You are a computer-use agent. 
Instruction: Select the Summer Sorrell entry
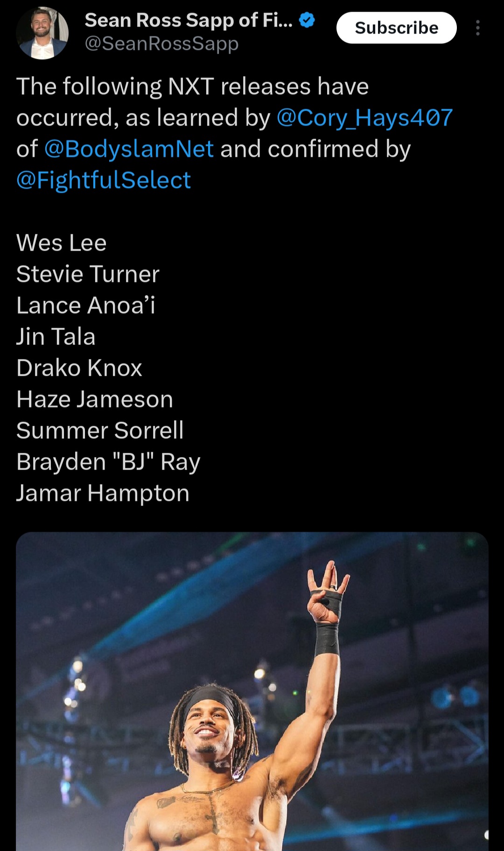point(100,430)
